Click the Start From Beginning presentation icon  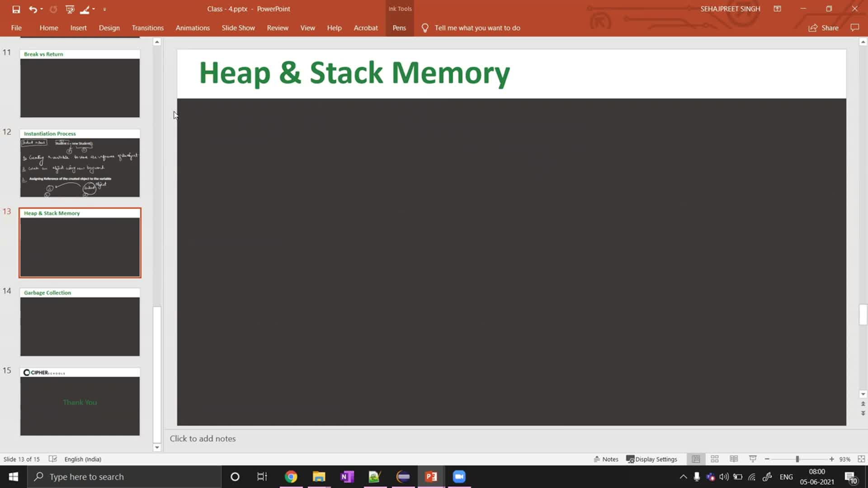point(70,9)
